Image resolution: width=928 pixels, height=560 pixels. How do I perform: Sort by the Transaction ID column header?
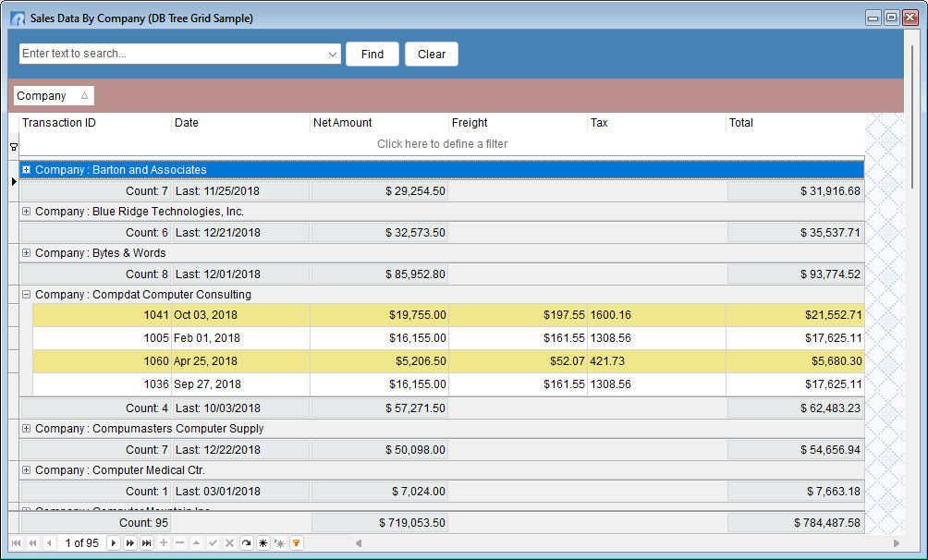[x=95, y=123]
